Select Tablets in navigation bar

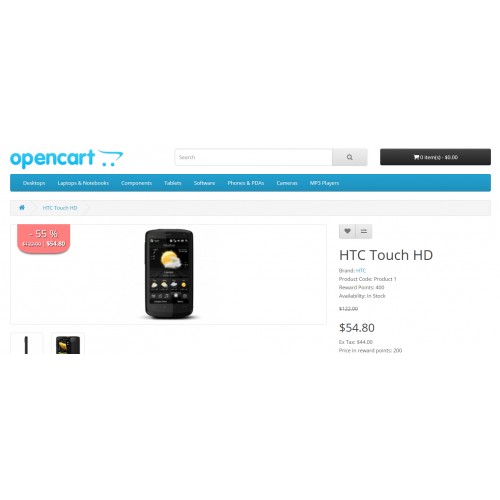point(173,183)
